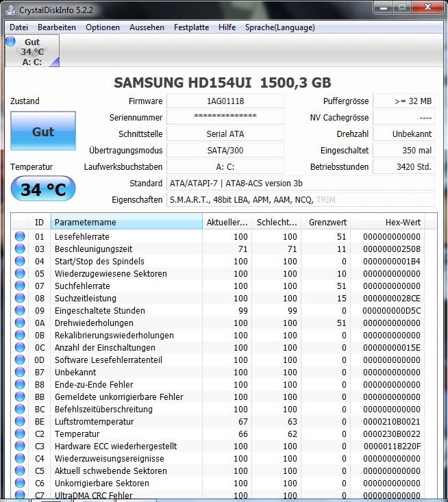Click status orb for Anzahl der Einschaltungen
448x502 pixels.
coord(20,347)
